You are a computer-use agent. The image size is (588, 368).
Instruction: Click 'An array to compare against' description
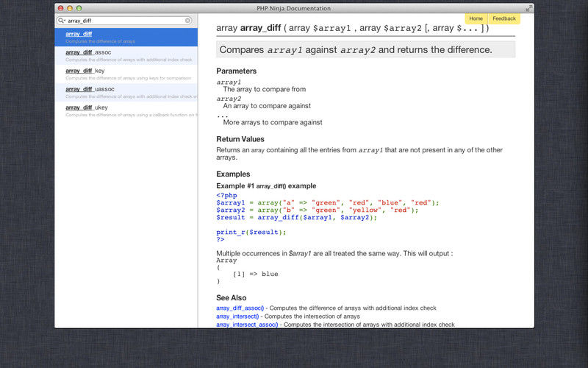point(267,106)
